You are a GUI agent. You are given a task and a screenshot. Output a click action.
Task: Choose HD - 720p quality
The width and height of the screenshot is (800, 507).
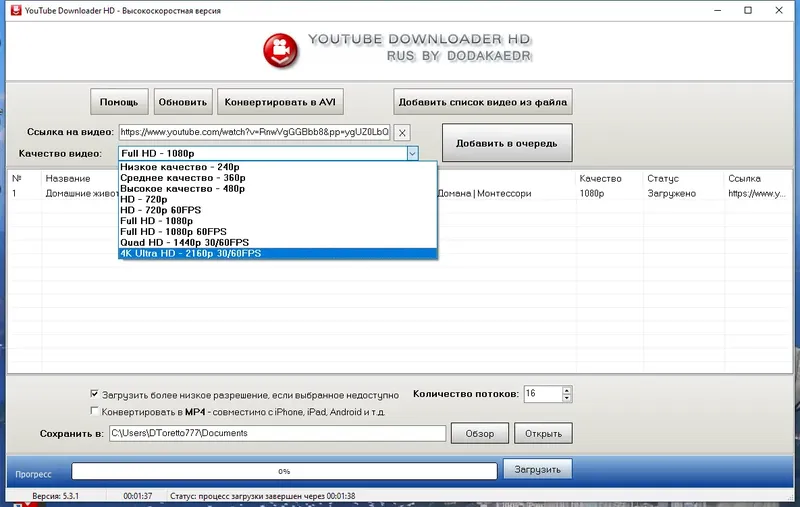click(x=278, y=199)
